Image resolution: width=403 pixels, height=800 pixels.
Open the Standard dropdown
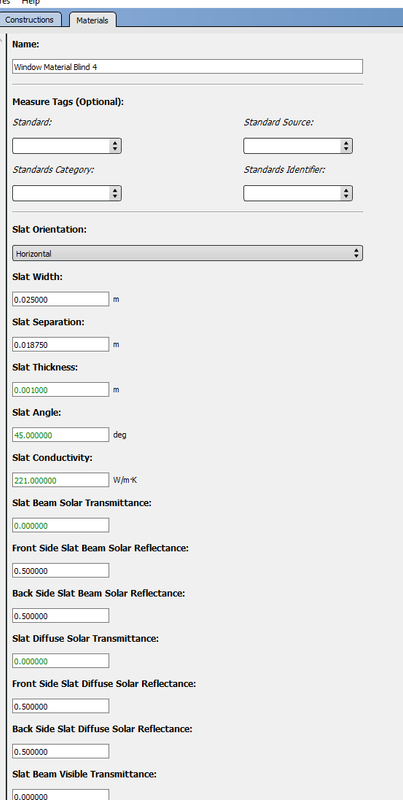pyautogui.click(x=67, y=146)
